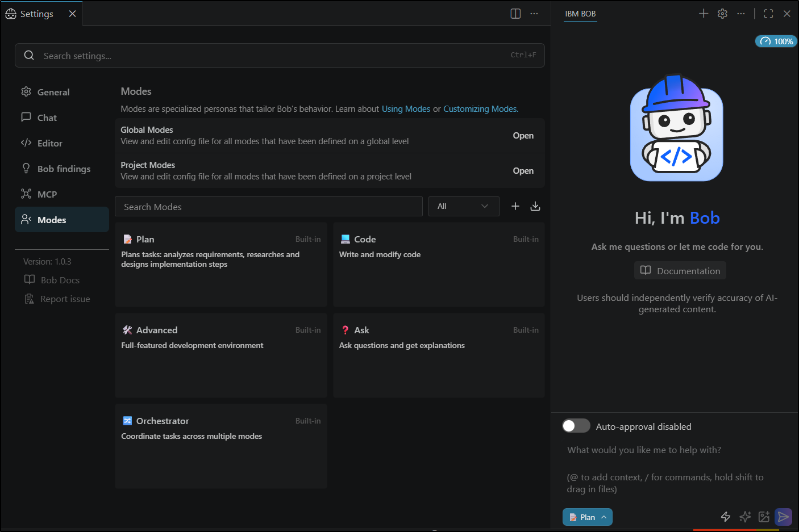Focus the Search Modes field
Image resolution: width=799 pixels, height=532 pixels.
268,207
